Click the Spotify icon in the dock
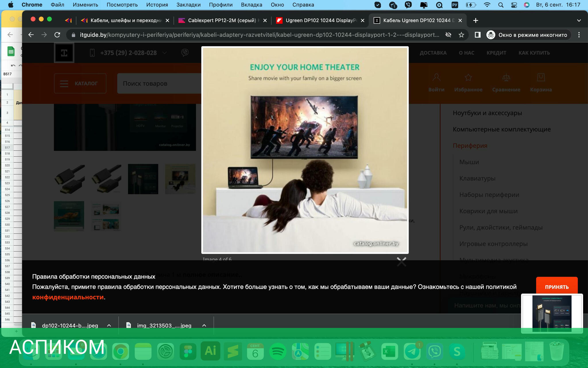 277,351
